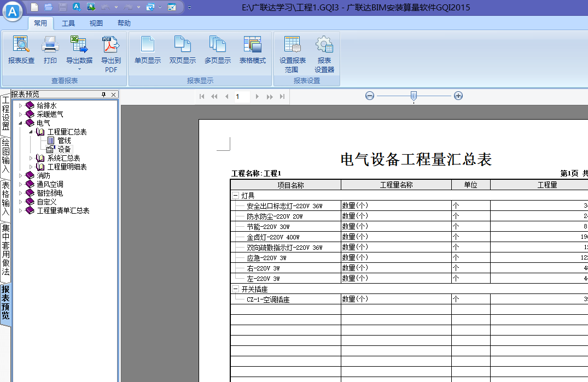Viewport: 588px width, 382px height.
Task: Go to first page of report
Action: tap(202, 97)
